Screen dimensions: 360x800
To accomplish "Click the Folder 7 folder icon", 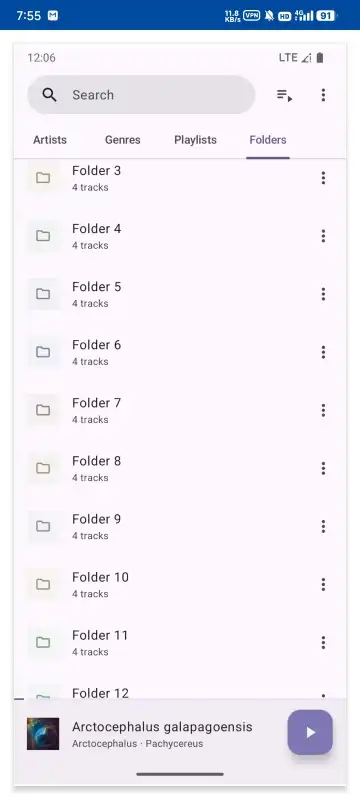I will coord(43,410).
